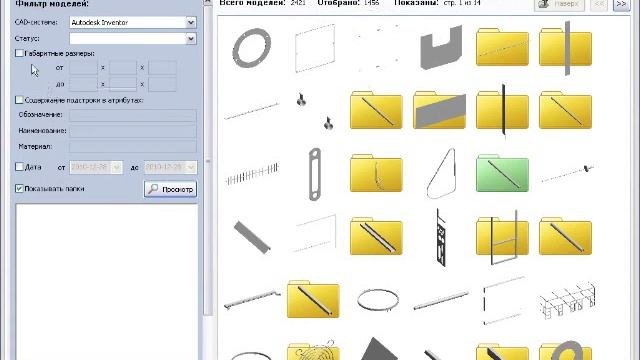Select the thin rod with small end fitting

tap(567, 173)
